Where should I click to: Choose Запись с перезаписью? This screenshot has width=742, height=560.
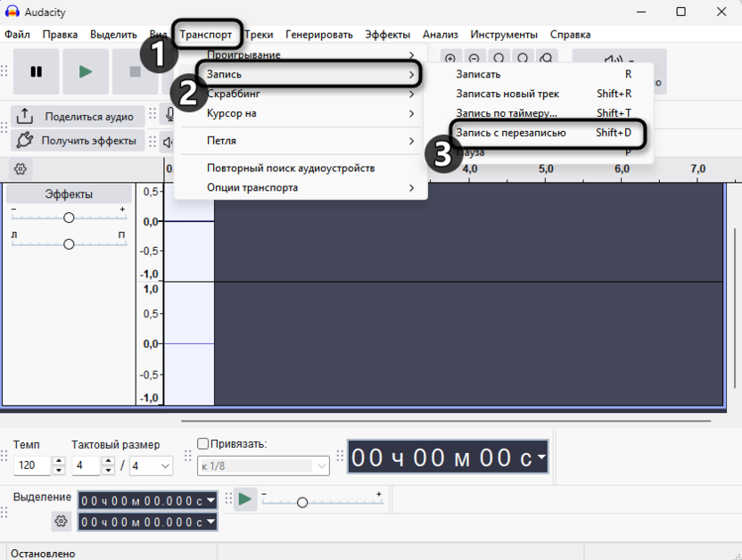539,133
